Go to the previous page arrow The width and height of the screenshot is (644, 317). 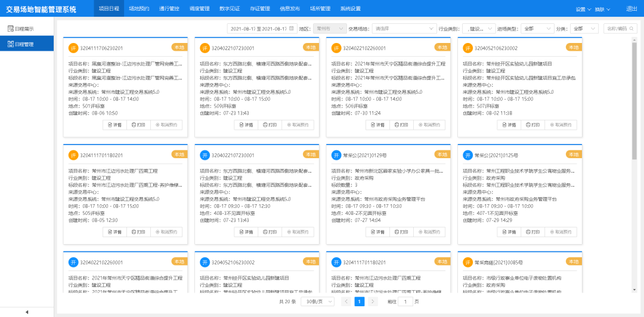346,301
